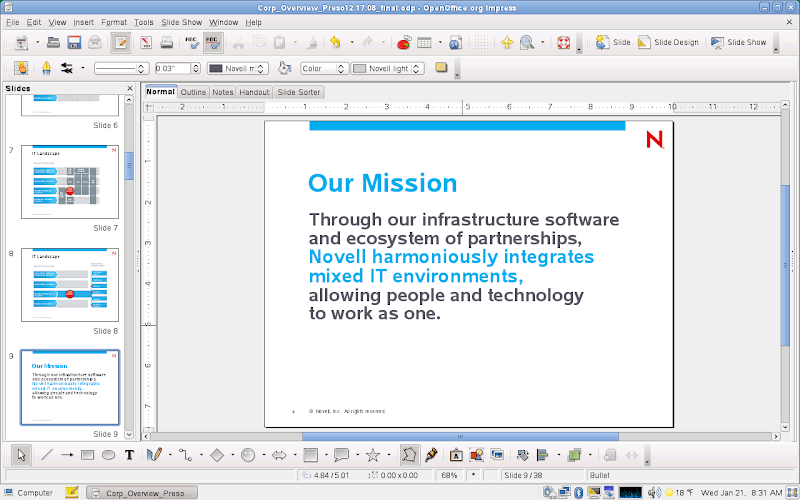The width and height of the screenshot is (800, 500).
Task: Start the Slide Show toolbar button
Action: (739, 43)
